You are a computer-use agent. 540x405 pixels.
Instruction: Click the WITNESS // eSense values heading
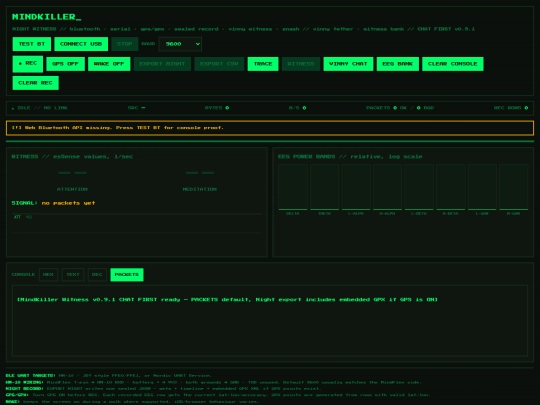point(72,157)
